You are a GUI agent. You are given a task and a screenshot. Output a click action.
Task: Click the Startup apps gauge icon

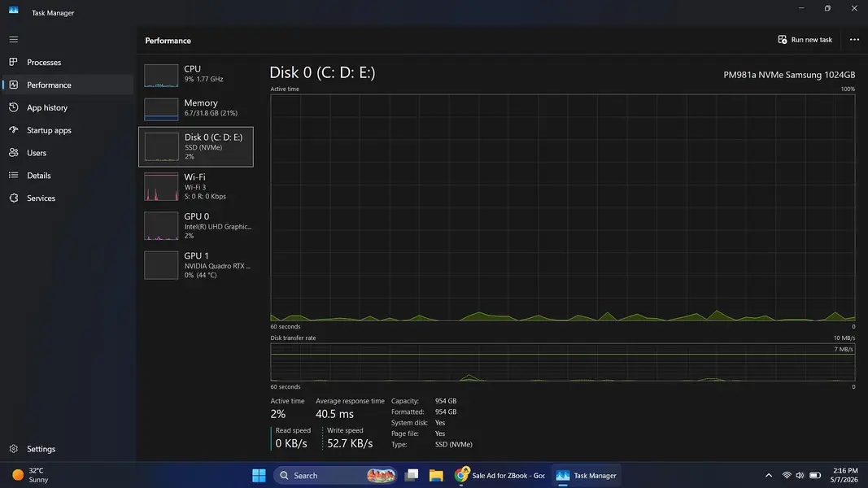[x=13, y=130]
